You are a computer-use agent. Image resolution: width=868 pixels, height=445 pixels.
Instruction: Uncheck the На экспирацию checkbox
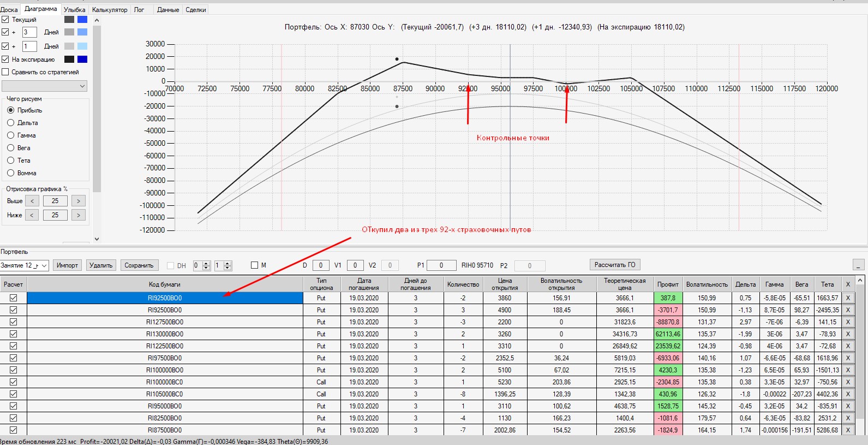(5, 60)
